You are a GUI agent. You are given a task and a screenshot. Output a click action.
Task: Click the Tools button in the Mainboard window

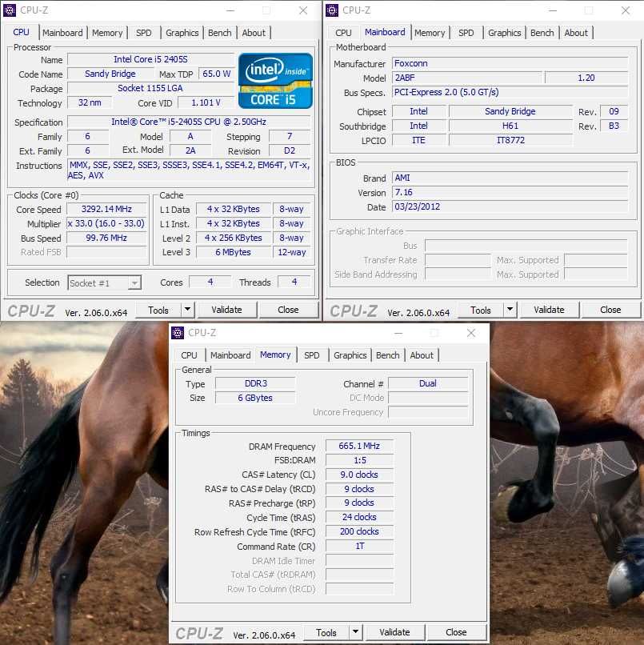[x=481, y=310]
